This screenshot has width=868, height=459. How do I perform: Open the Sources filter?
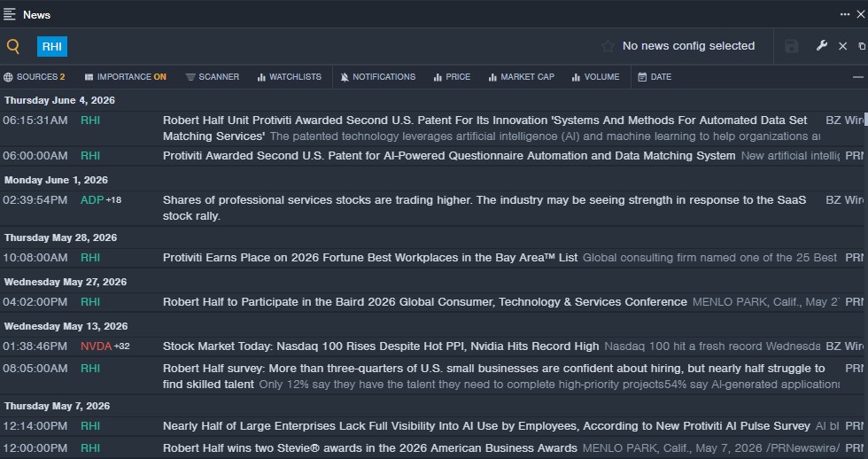[35, 77]
